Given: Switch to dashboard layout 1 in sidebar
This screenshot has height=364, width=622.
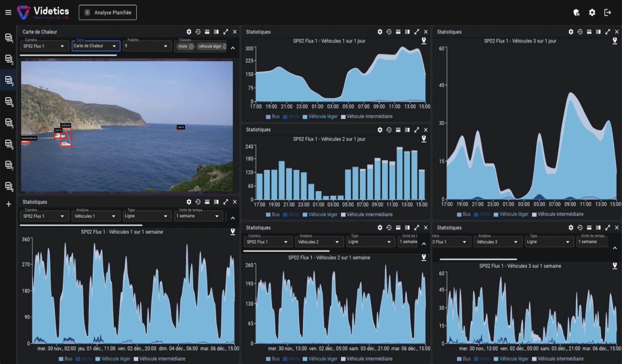Looking at the screenshot, I should [9, 38].
